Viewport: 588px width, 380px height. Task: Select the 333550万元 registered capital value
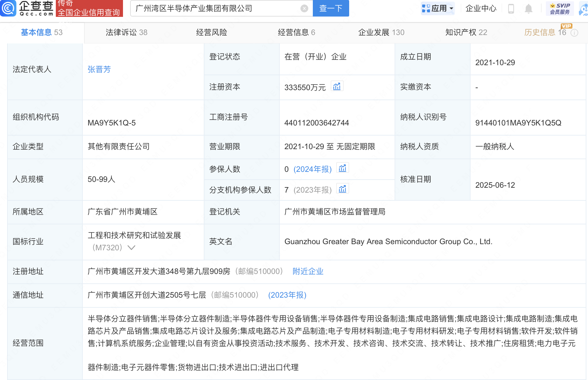point(305,88)
